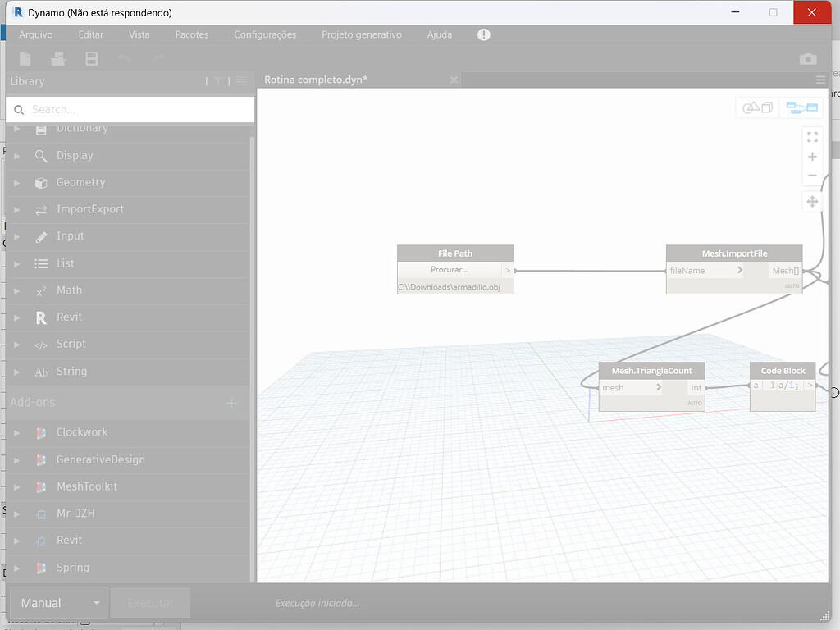Click the camera export icon in the toolbar
The height and width of the screenshot is (630, 840).
[x=807, y=58]
